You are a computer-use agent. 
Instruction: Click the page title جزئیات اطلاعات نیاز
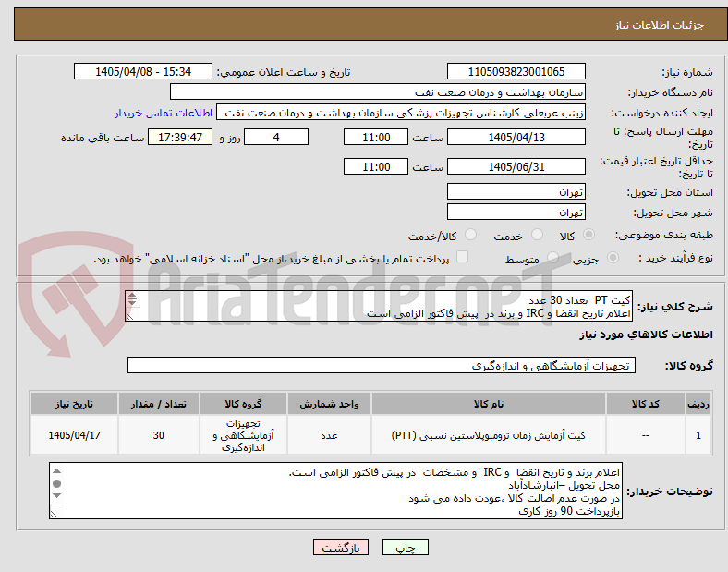(x=660, y=25)
